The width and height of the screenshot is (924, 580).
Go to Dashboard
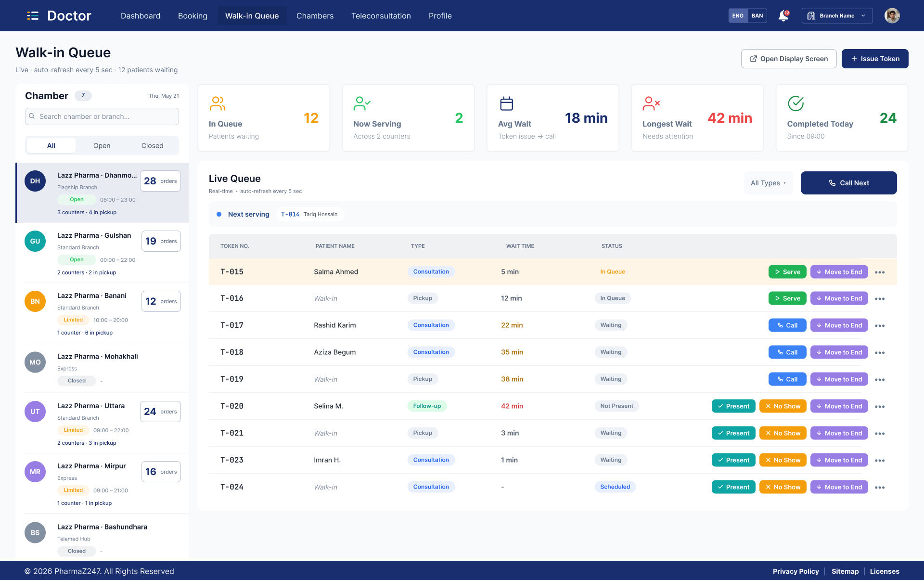pos(141,16)
